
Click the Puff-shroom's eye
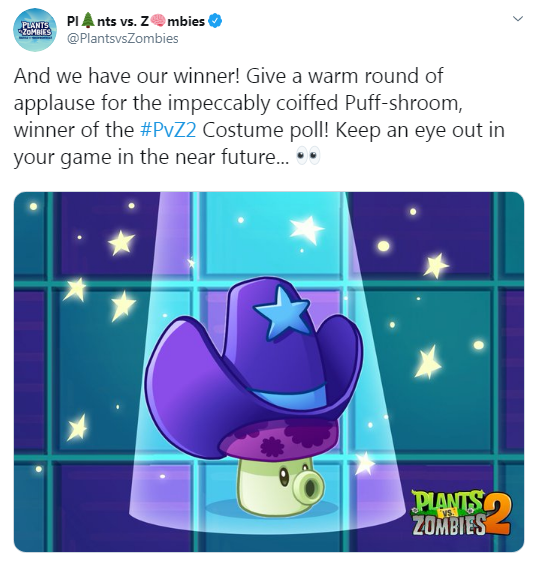(x=283, y=476)
